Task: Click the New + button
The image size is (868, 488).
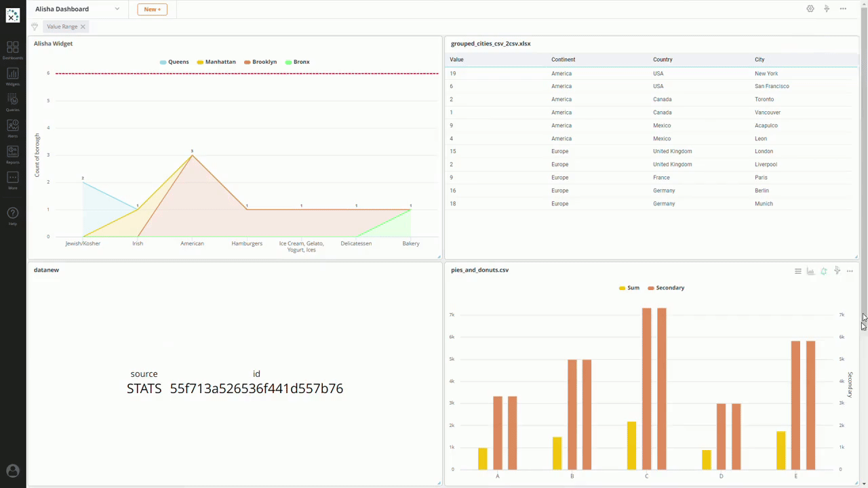Action: pos(152,9)
